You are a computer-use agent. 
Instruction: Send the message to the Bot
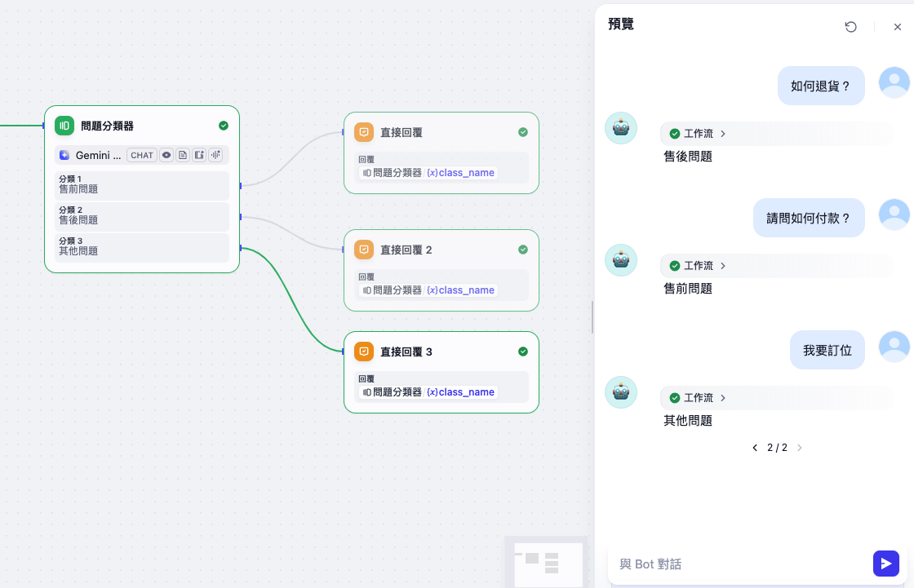[885, 564]
